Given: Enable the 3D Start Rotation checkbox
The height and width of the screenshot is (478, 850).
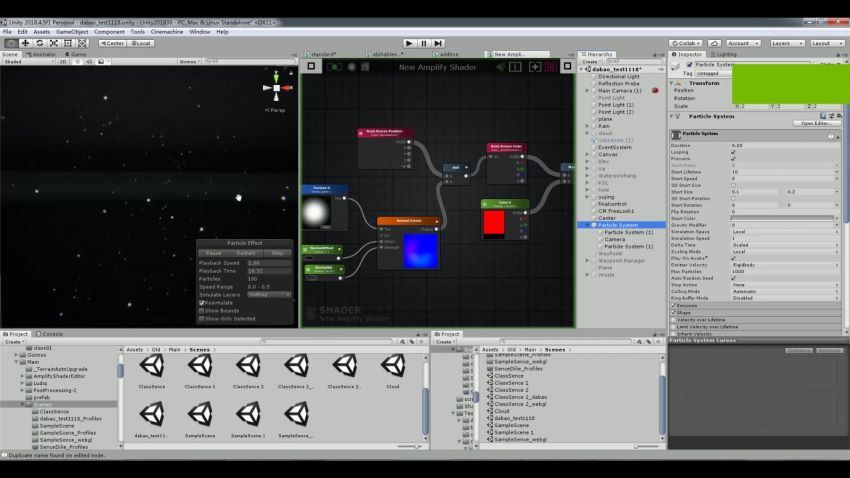Looking at the screenshot, I should coord(733,198).
